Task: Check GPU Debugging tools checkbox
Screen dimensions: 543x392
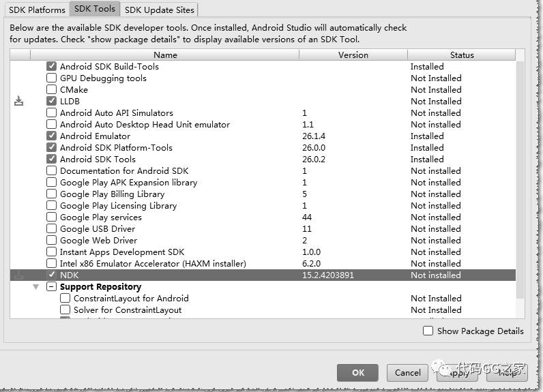Action: coord(51,78)
